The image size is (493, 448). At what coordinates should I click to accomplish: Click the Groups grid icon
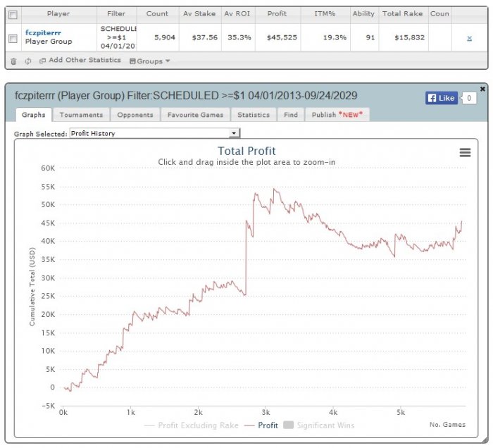click(x=132, y=61)
